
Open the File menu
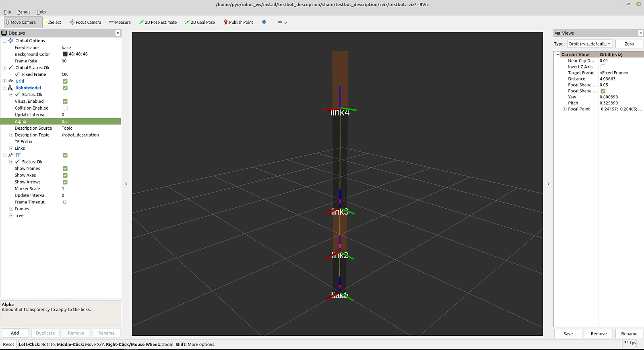coord(8,12)
